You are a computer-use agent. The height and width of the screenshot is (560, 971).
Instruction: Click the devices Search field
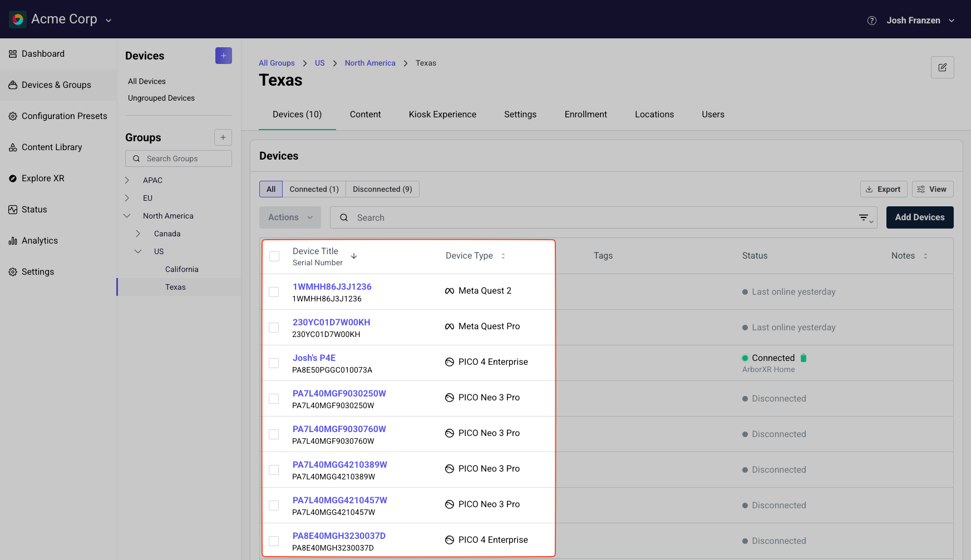click(604, 217)
